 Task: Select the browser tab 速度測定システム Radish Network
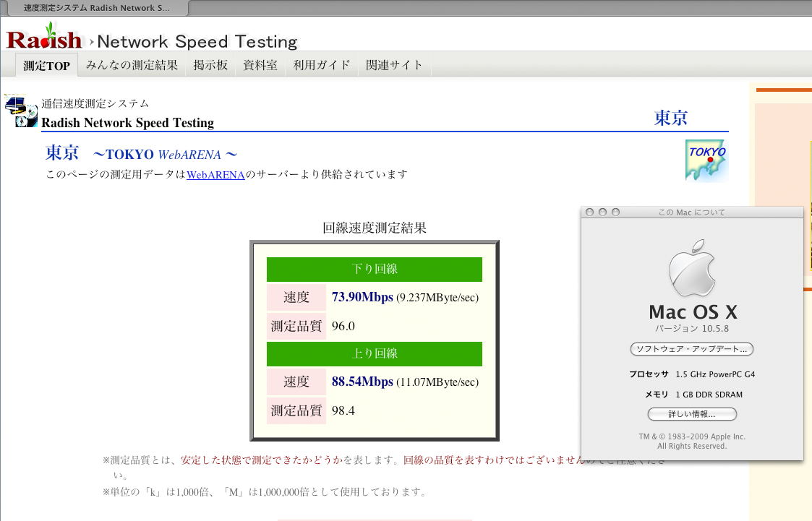[x=97, y=8]
